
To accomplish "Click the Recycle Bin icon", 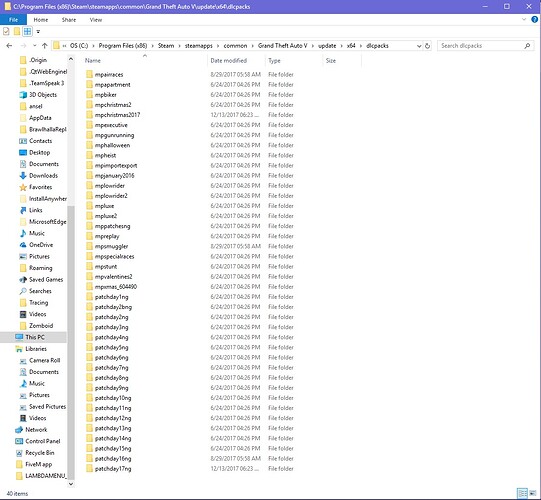I will pyautogui.click(x=19, y=453).
